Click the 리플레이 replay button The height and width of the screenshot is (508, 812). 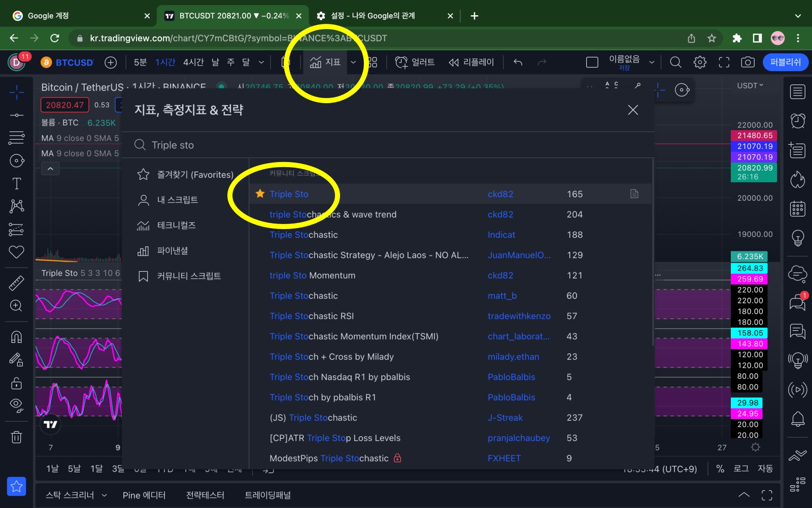[x=471, y=62]
